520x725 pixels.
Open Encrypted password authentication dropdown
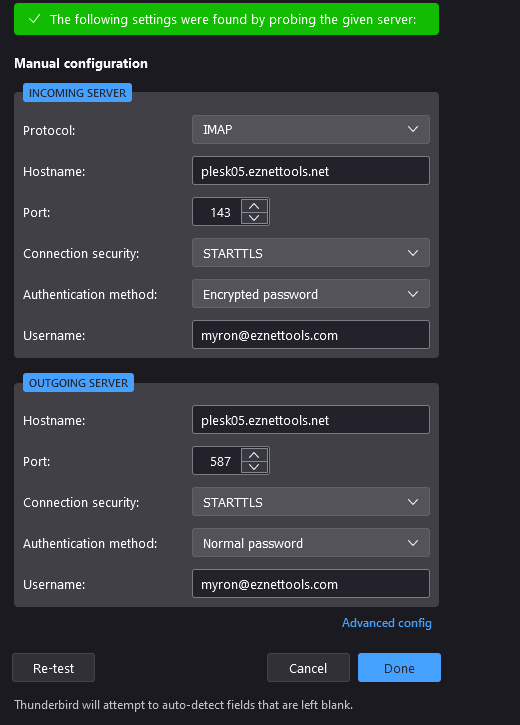(x=311, y=294)
